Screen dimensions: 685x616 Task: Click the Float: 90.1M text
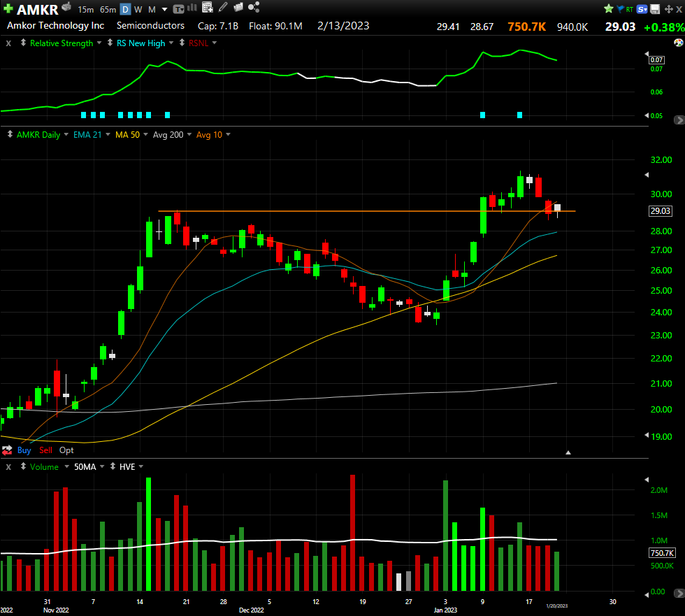pos(275,26)
